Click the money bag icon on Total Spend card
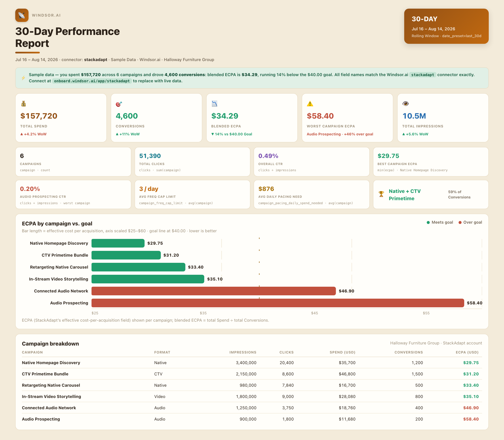This screenshot has height=440, width=504. pyautogui.click(x=24, y=104)
